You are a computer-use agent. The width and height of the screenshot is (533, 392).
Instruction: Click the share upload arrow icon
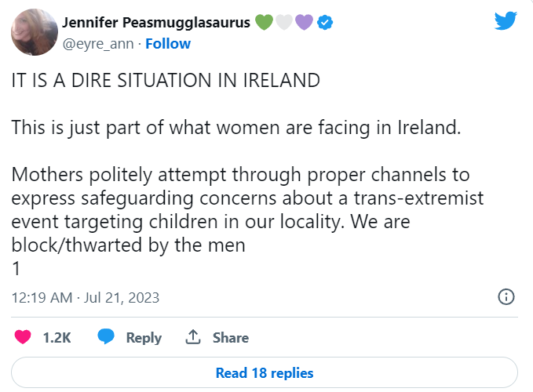click(x=193, y=337)
